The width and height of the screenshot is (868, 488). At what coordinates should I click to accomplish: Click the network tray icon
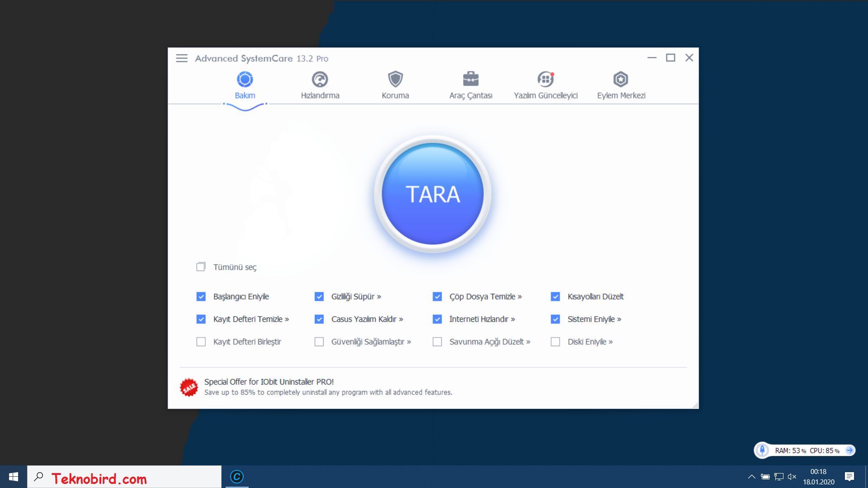pos(778,477)
